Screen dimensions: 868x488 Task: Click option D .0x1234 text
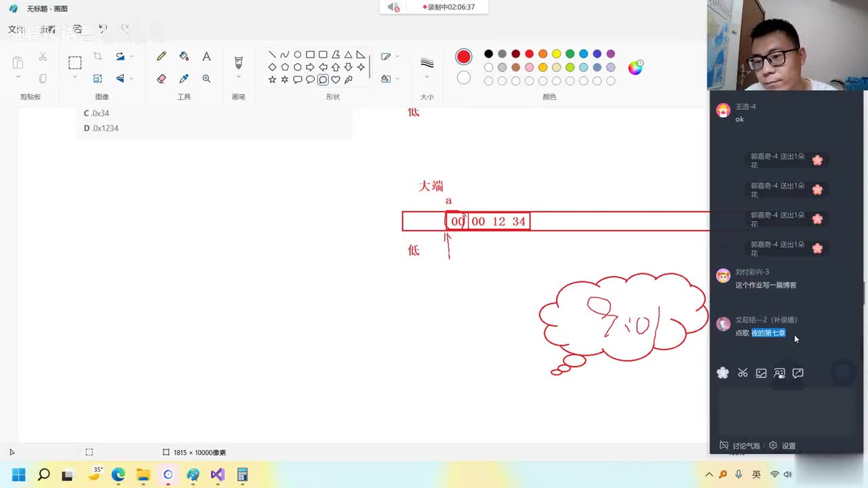[101, 128]
